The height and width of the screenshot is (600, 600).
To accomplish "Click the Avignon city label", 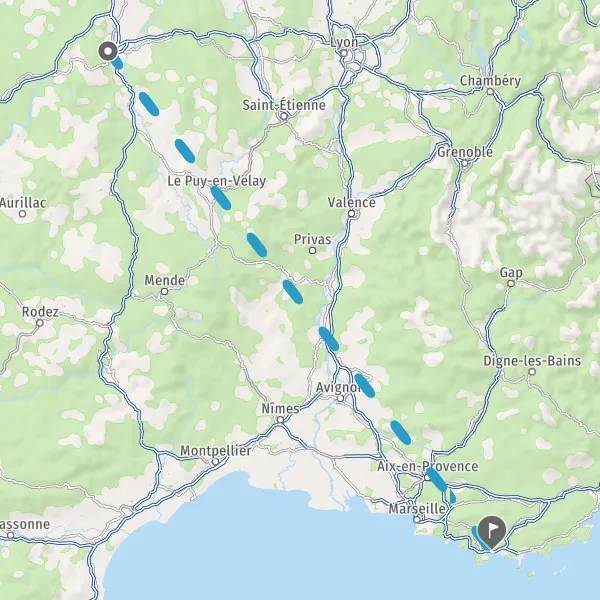I will [339, 388].
